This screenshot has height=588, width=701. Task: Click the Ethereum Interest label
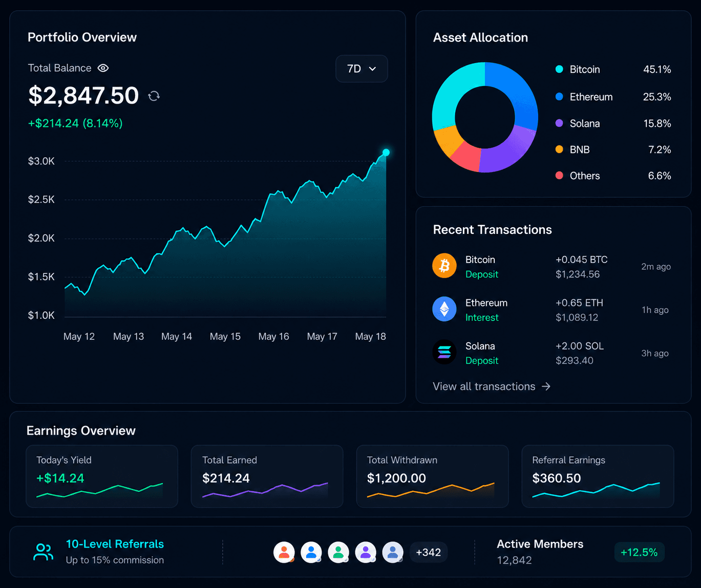click(482, 317)
